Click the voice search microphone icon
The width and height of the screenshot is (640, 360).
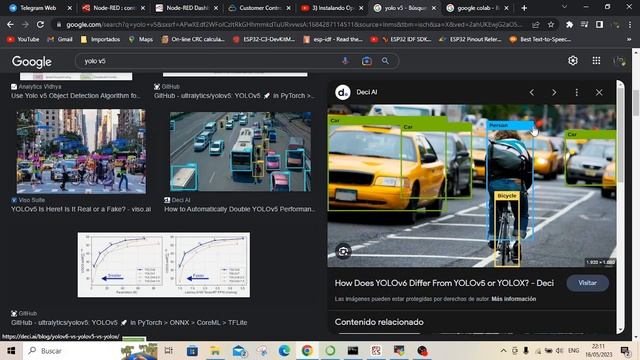[345, 61]
